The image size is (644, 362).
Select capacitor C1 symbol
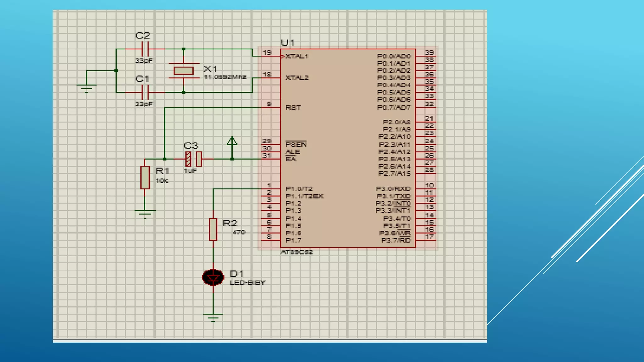[145, 92]
